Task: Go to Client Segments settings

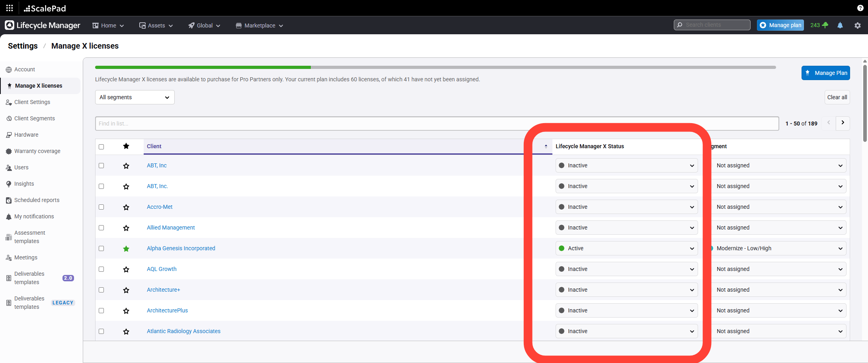Action: [x=34, y=118]
